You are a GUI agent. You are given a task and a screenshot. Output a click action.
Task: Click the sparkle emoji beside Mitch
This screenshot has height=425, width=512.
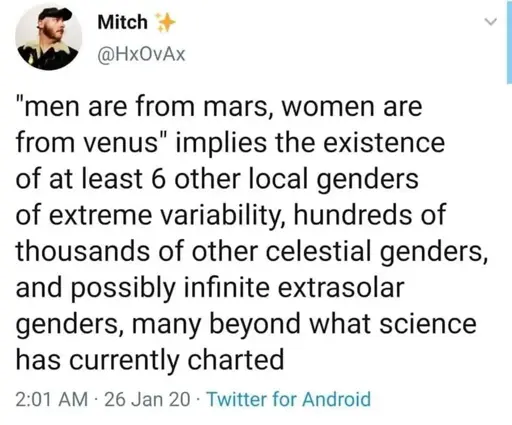166,23
